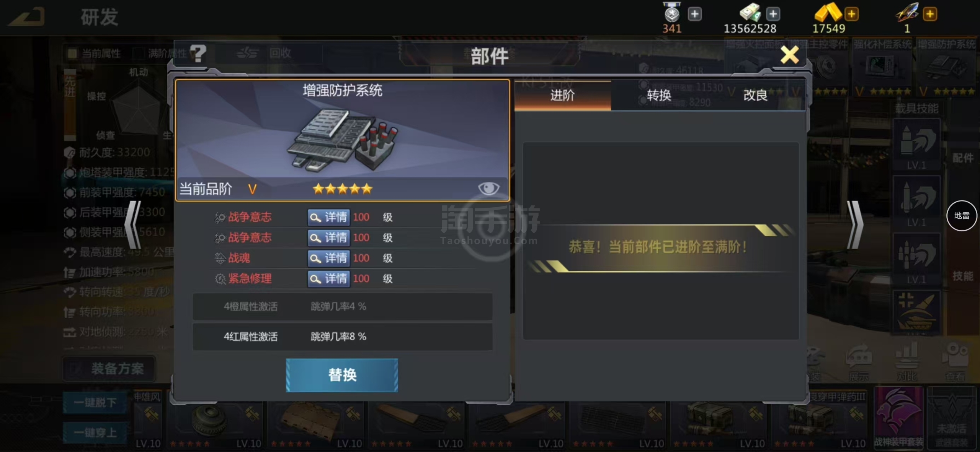Image resolution: width=980 pixels, height=452 pixels.
Task: Toggle the eye visibility icon
Action: [x=488, y=188]
